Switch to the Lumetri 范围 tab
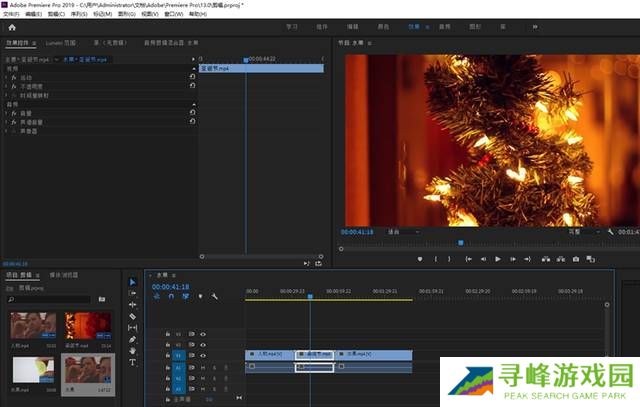 click(60, 44)
